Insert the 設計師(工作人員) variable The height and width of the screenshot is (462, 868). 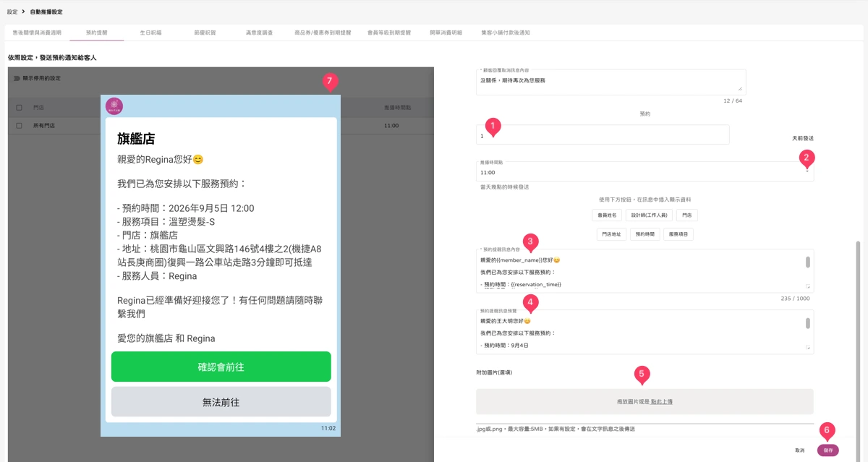tap(649, 215)
